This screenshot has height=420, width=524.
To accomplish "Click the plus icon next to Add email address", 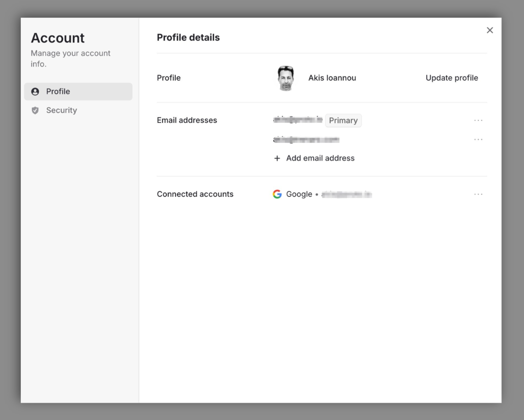I will pos(277,158).
